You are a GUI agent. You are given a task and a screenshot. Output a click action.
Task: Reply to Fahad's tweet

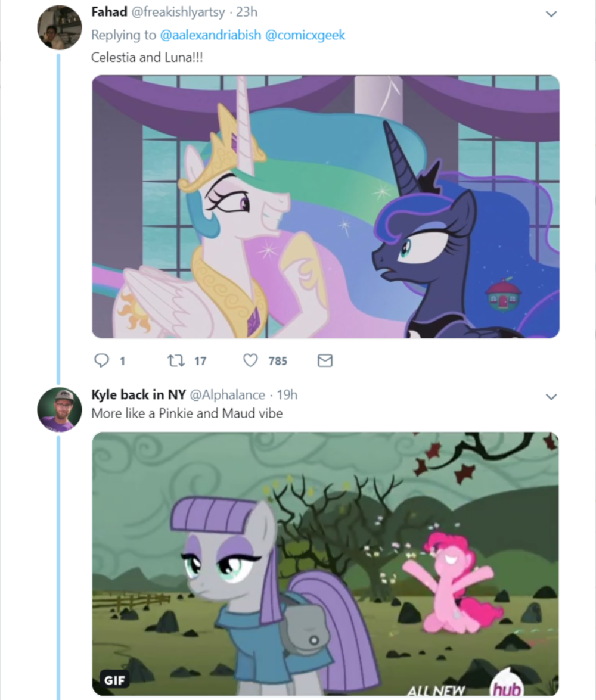103,360
